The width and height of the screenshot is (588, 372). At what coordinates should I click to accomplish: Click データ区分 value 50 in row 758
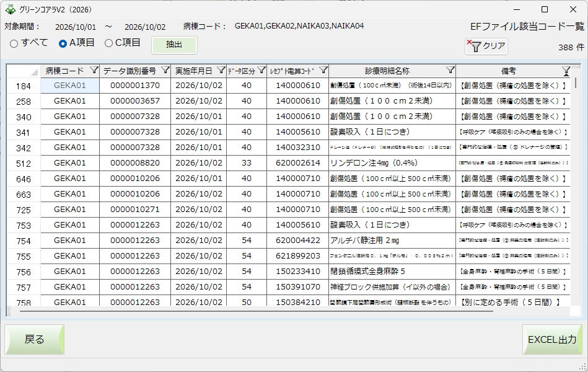(247, 301)
